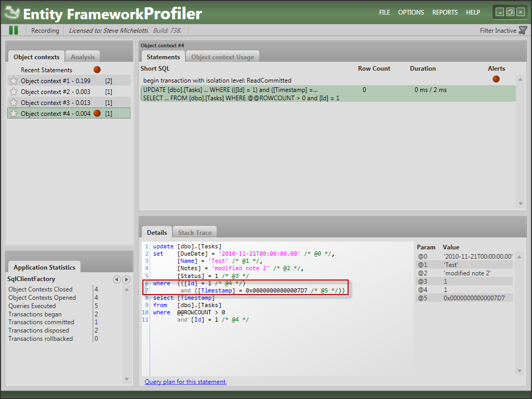
Task: Click the Recording status label
Action: (x=45, y=31)
